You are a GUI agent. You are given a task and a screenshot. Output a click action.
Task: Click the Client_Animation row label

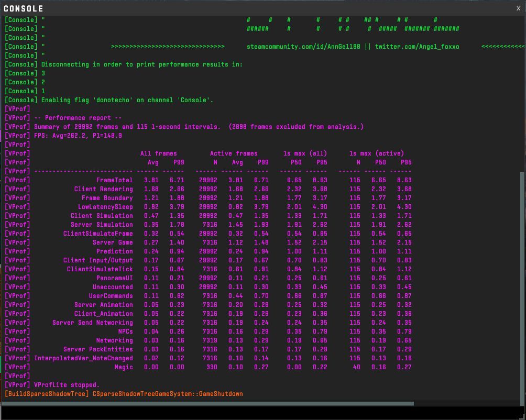pos(103,313)
